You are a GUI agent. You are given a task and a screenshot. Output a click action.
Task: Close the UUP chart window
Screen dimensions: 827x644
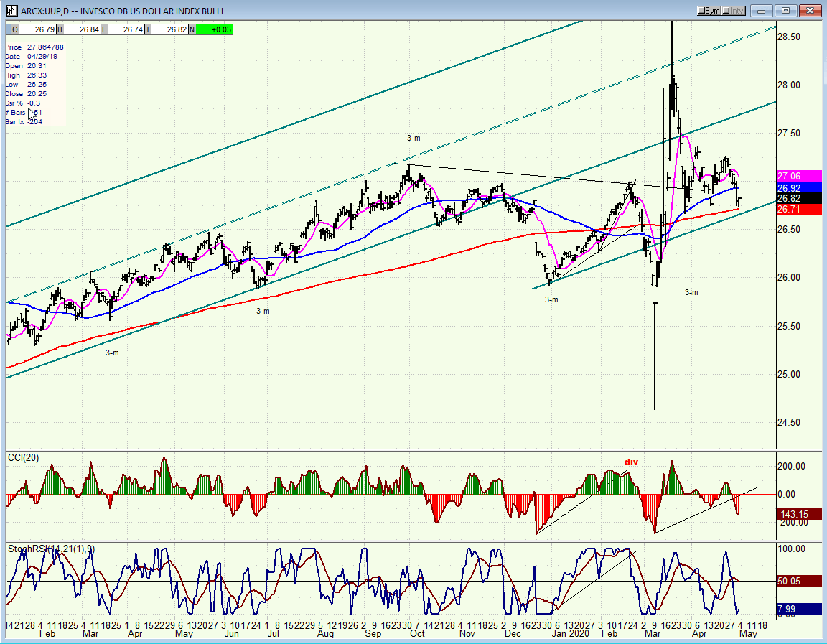(x=810, y=11)
